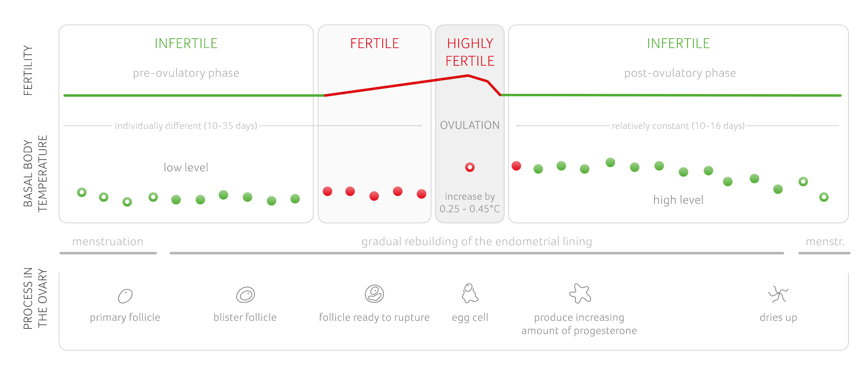Screen dimensions: 868x375
Task: Click the pre-ovulatory phase text
Action: coord(186,73)
